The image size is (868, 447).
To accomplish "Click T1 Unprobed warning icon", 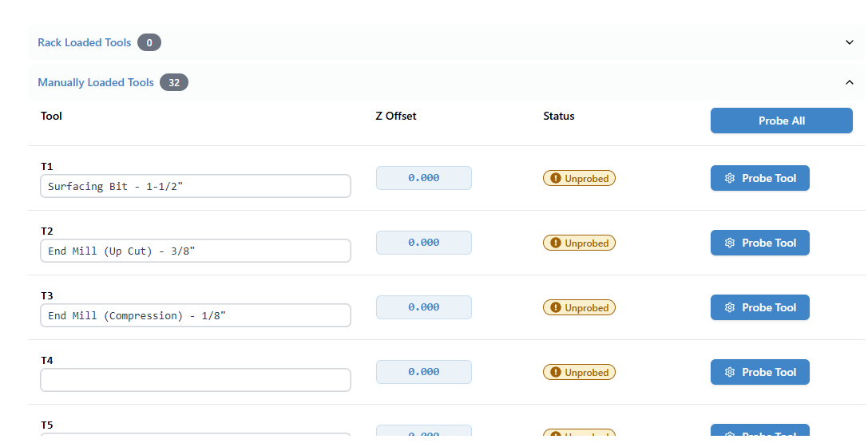I will [x=556, y=179].
